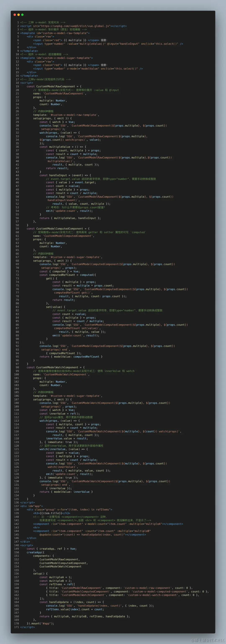Click 'const { computed } = Vue;' line

point(59,271)
